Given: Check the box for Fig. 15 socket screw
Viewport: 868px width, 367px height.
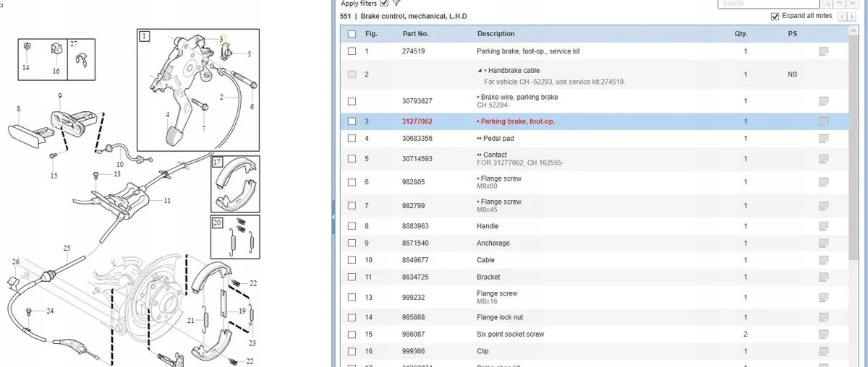Looking at the screenshot, I should coord(352,334).
